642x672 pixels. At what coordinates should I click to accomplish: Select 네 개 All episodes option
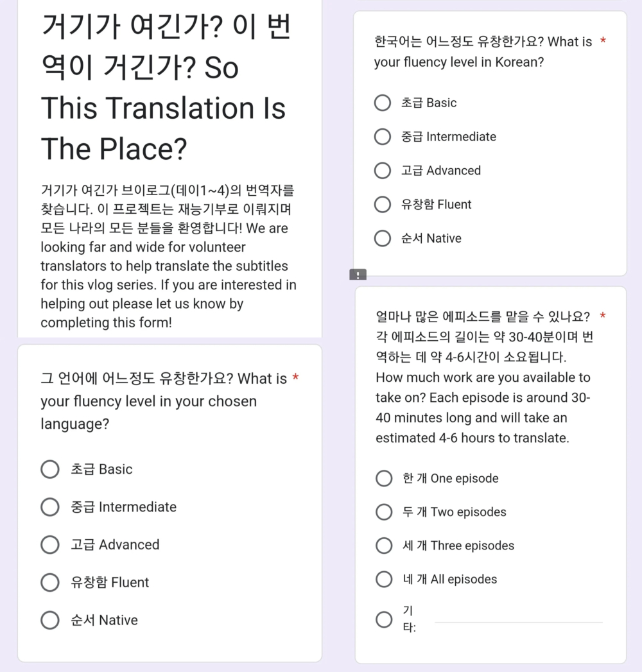click(384, 580)
